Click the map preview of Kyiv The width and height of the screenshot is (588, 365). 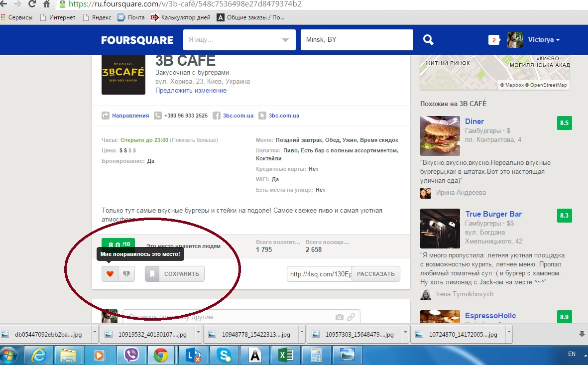click(494, 72)
